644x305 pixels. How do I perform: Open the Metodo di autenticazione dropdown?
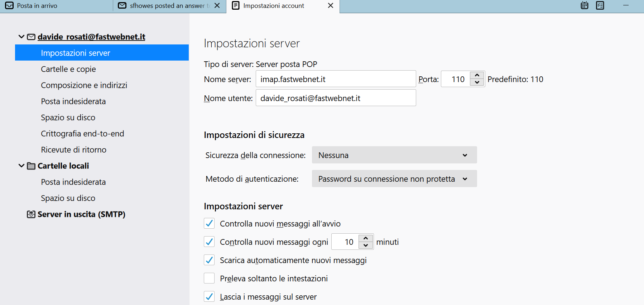pos(394,179)
